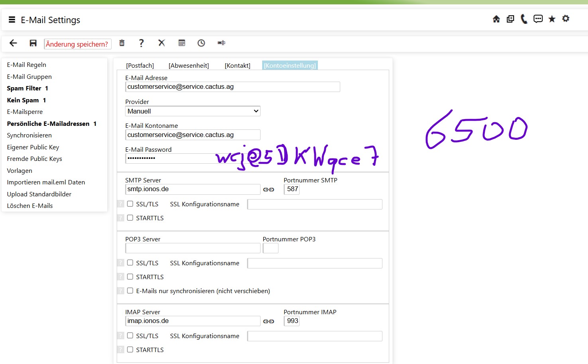Expand the hamburger menu next to E-Mail Settings
588x364 pixels.
[x=12, y=20]
